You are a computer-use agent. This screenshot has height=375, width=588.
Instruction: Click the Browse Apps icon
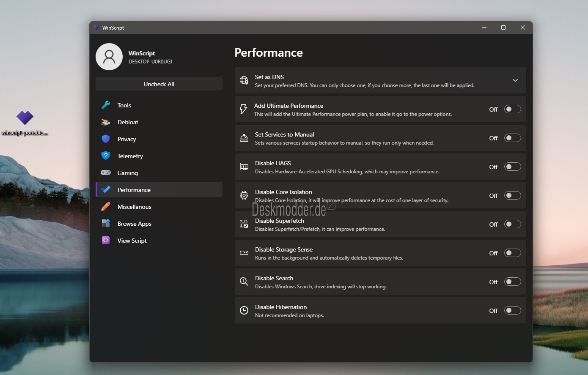pos(106,223)
